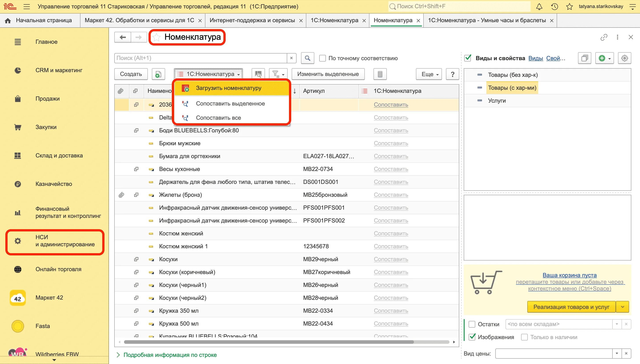This screenshot has height=364, width=640.
Task: Click the Создать button
Action: point(131,74)
